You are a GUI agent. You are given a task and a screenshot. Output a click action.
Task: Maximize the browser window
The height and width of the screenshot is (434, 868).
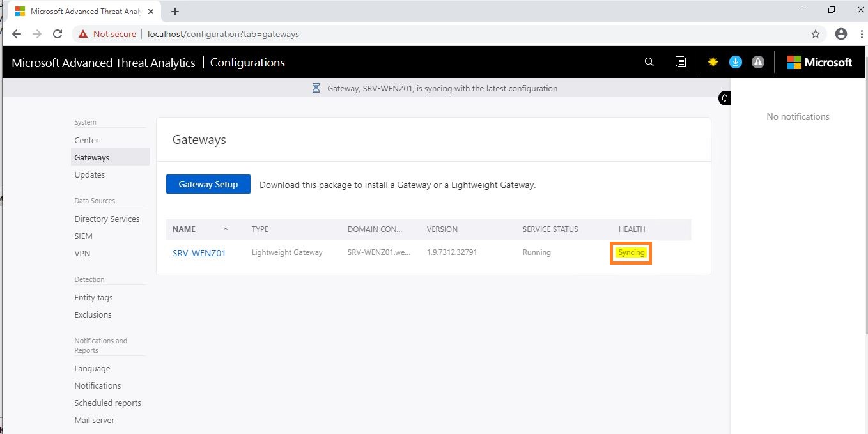point(832,10)
